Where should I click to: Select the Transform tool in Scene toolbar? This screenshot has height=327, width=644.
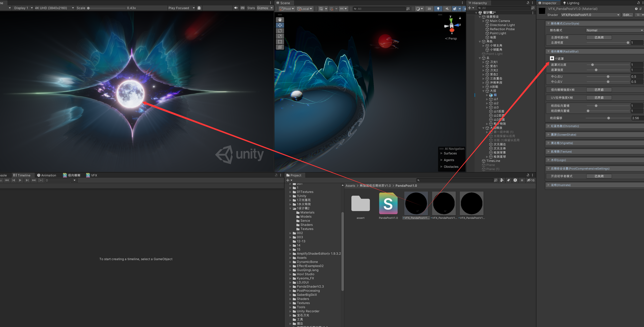[280, 47]
